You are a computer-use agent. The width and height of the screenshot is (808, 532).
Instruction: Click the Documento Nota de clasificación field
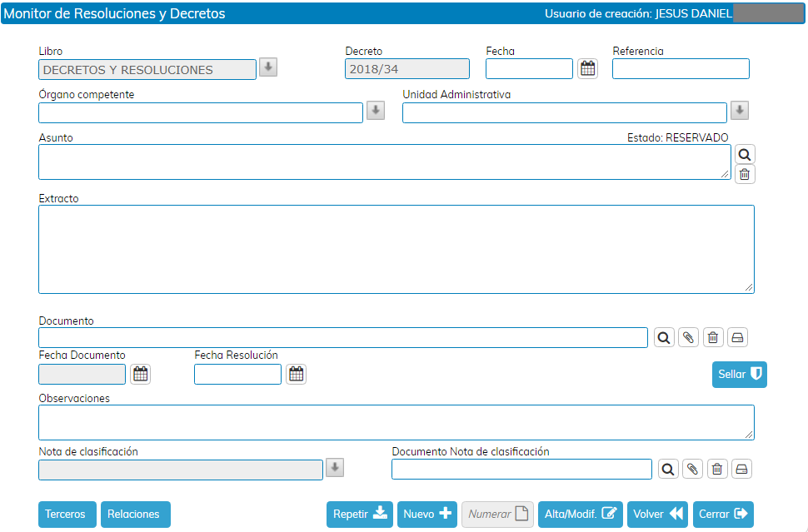[521, 470]
